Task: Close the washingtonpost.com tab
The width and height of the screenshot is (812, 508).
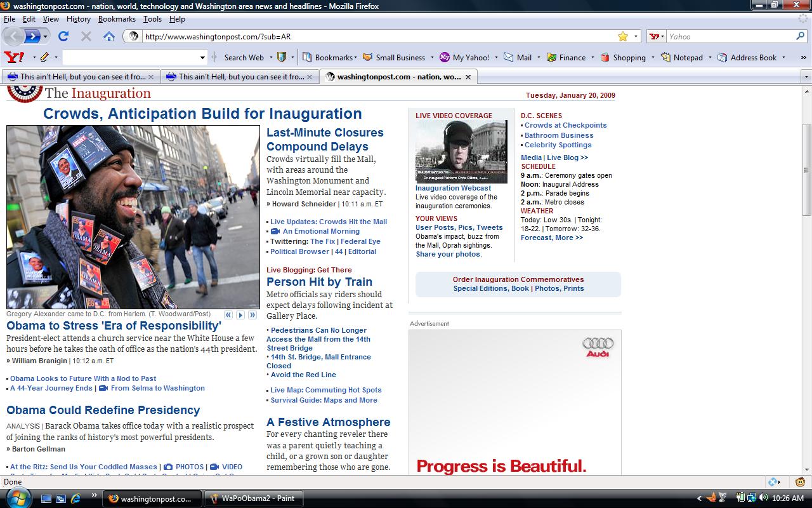Action: click(x=468, y=77)
